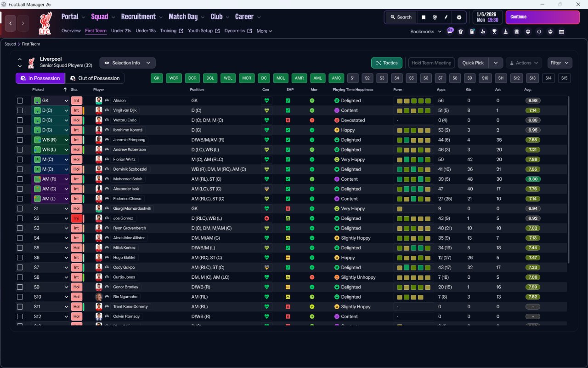Screen dimensions: 588x368
Task: Click the trophy icon in bookmarks bar
Action: click(494, 32)
